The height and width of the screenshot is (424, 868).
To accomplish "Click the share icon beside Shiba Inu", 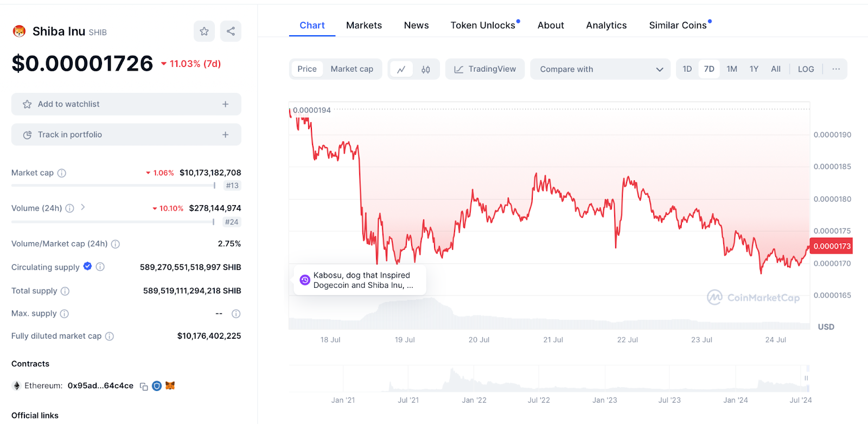I will [231, 31].
